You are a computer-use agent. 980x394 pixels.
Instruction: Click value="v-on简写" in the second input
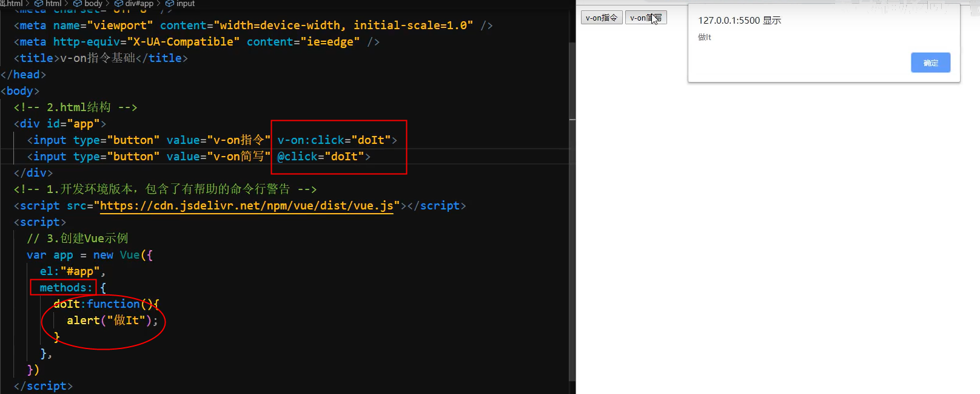[x=218, y=157]
